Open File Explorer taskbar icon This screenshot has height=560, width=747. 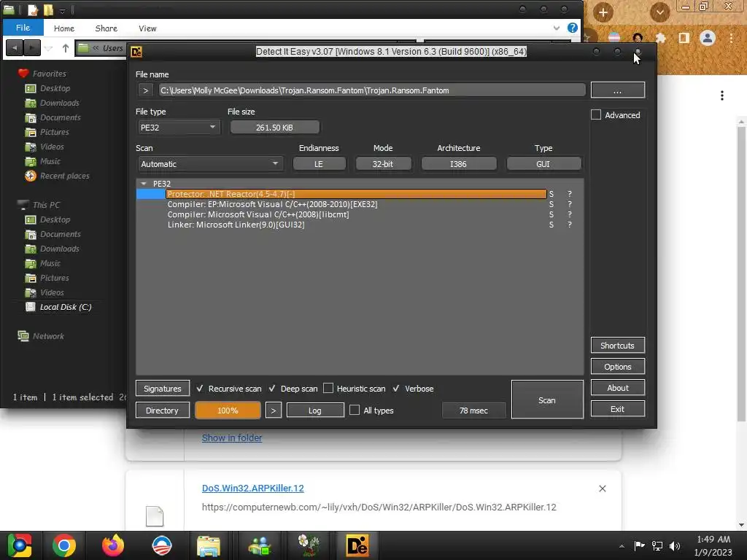click(x=209, y=545)
